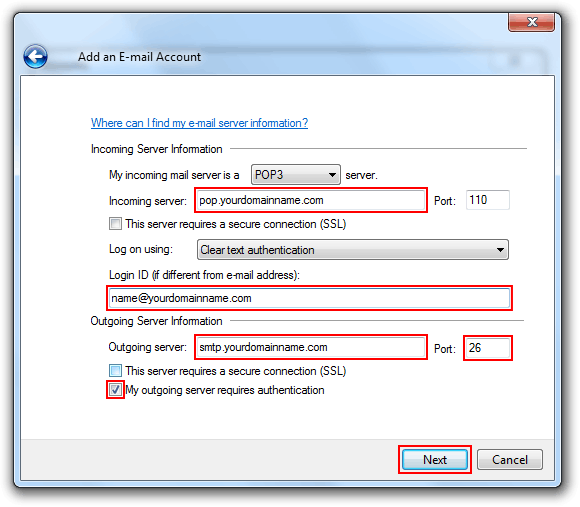
Task: Enable SSL for the outgoing server
Action: pos(115,371)
